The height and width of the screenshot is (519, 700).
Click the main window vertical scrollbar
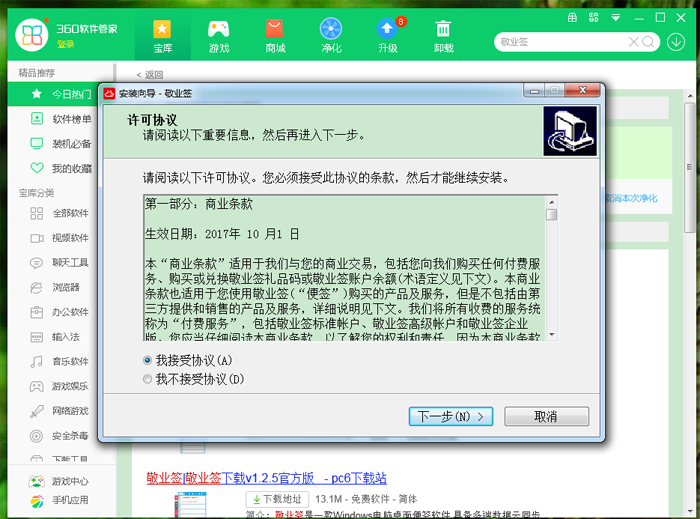coord(690,167)
